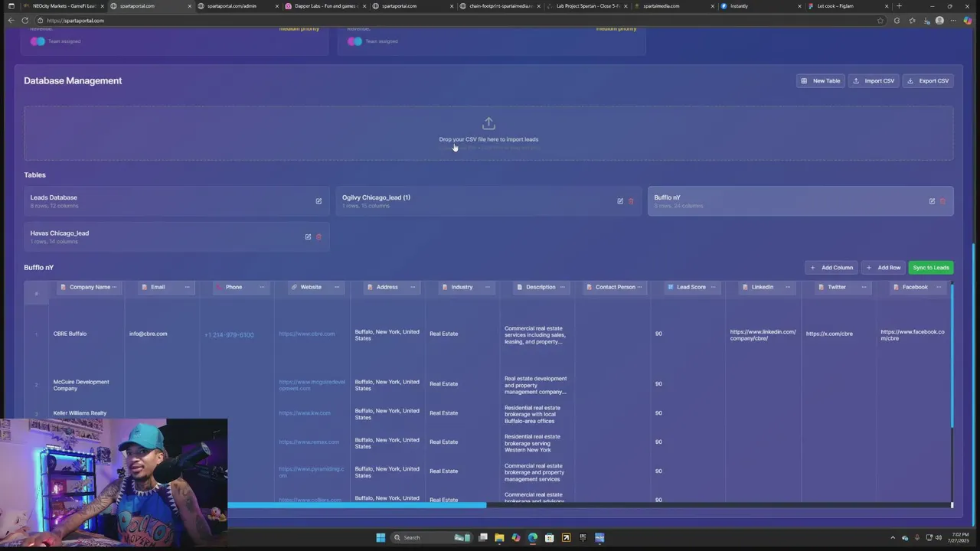
Task: Click the +1 214-979-6100 phone cell
Action: coord(229,335)
